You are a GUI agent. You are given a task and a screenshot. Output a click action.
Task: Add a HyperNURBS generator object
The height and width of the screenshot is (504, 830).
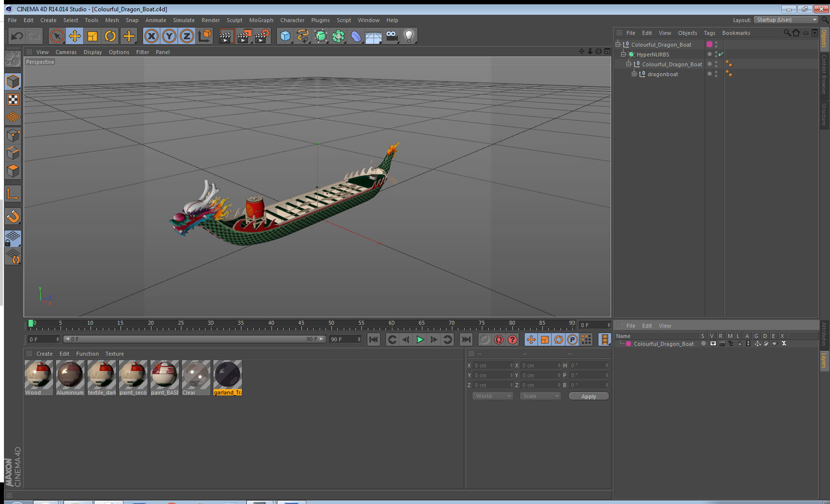tap(321, 36)
